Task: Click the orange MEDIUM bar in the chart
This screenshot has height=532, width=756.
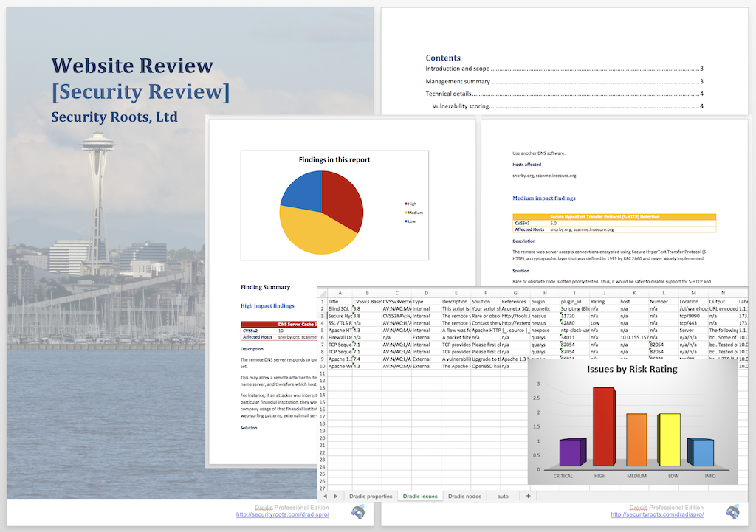Action: (636, 440)
